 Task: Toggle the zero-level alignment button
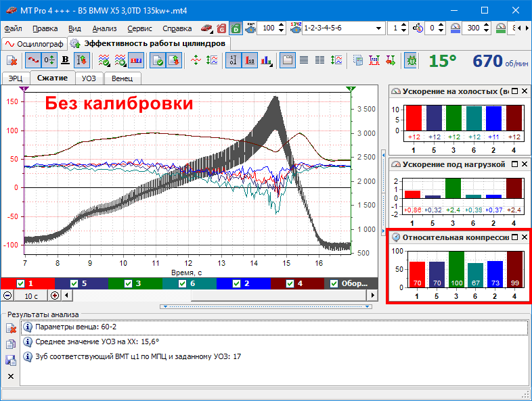click(x=49, y=61)
